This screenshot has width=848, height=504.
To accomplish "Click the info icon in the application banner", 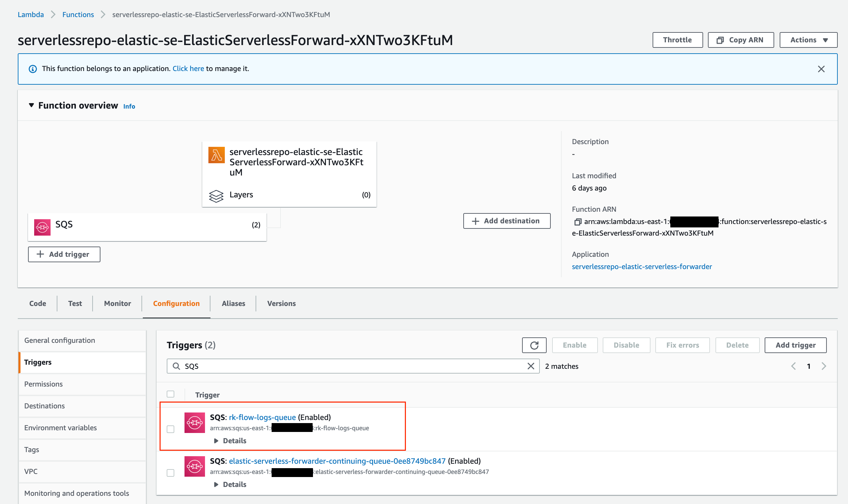I will (x=33, y=69).
